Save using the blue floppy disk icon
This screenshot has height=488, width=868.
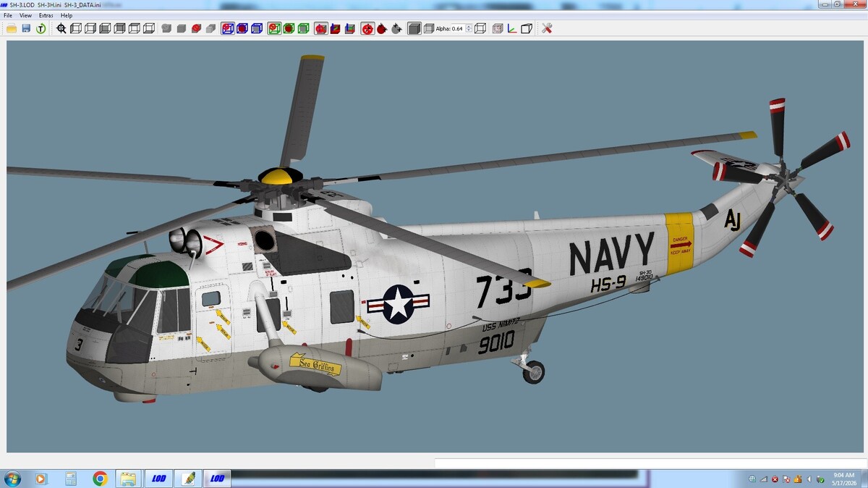[x=26, y=28]
